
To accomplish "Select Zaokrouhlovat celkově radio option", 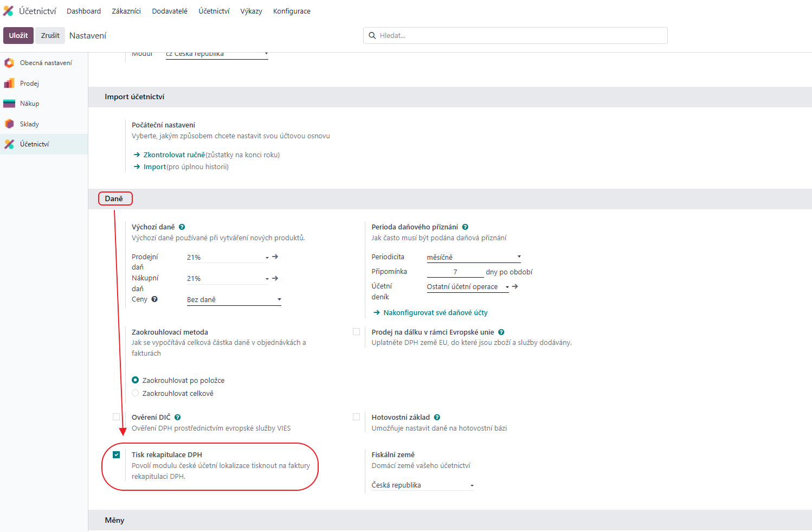I will pos(136,393).
